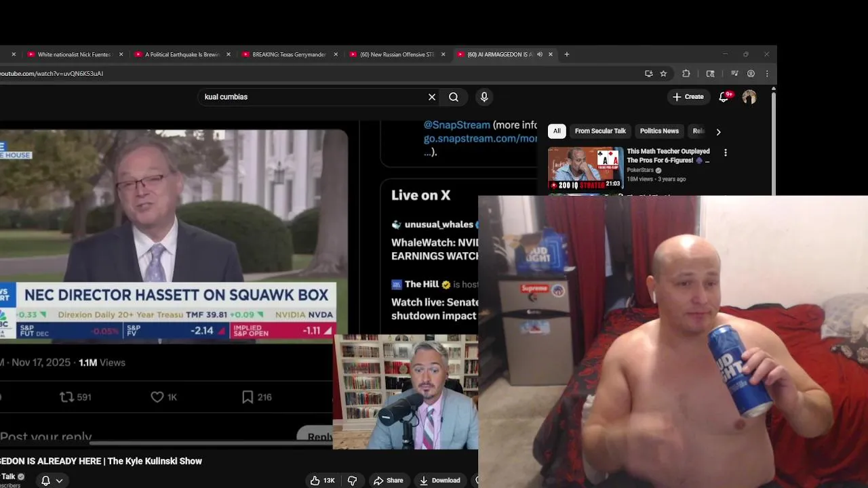Click the heart icon showing 1K
Screen dimensions: 868x488
point(157,397)
